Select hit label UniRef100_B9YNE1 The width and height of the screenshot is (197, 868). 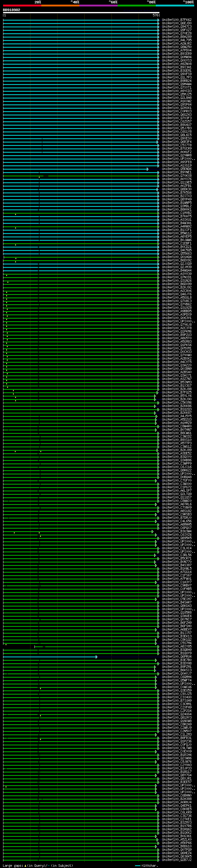click(x=176, y=172)
